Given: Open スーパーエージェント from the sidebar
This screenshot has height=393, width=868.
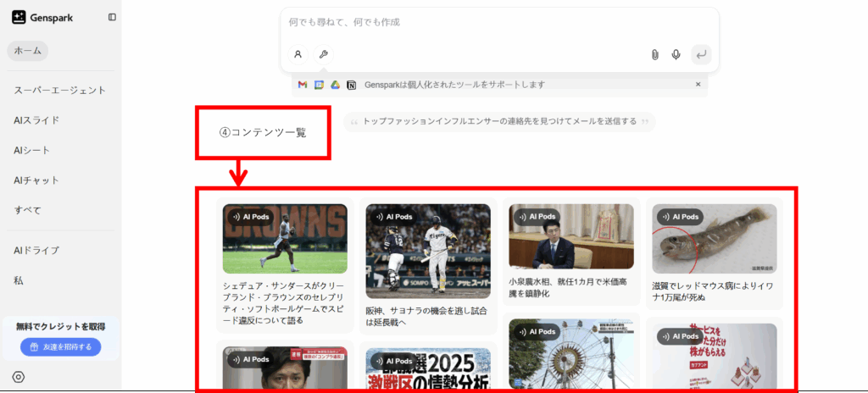Looking at the screenshot, I should pyautogui.click(x=59, y=90).
